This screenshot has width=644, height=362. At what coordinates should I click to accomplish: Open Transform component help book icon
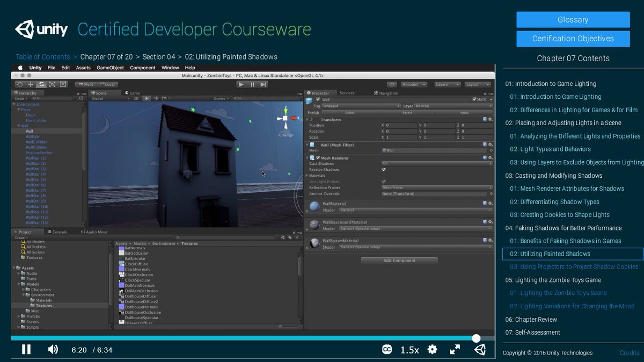click(485, 119)
